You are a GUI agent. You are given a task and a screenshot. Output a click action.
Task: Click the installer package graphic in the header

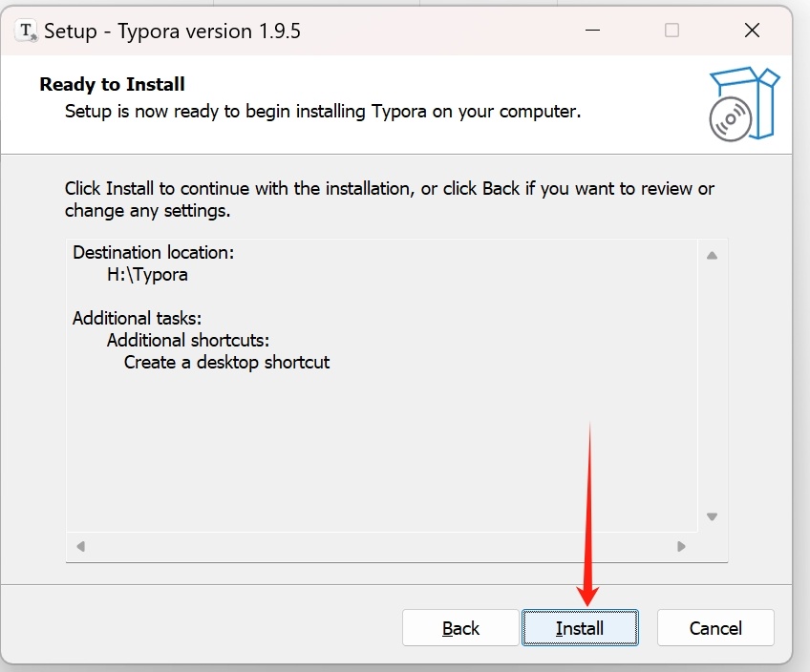click(x=744, y=103)
